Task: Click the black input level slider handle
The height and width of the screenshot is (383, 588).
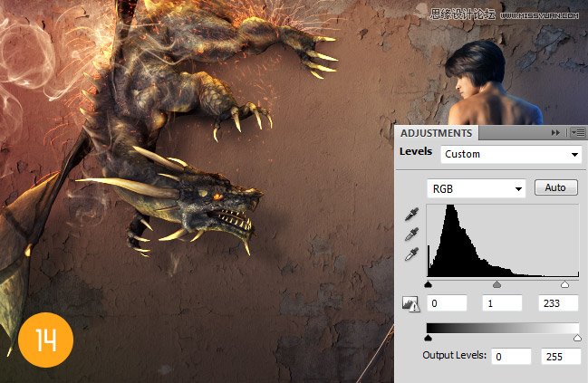Action: (x=428, y=284)
